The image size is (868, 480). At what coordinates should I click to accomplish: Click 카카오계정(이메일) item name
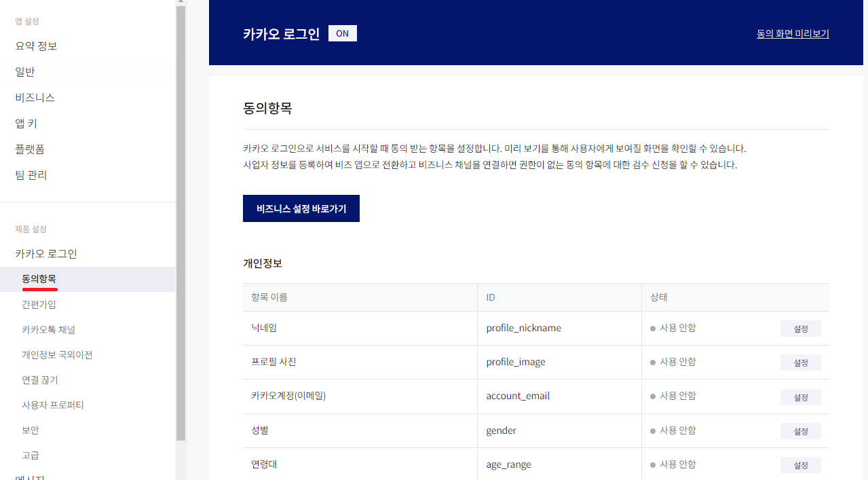pos(288,396)
